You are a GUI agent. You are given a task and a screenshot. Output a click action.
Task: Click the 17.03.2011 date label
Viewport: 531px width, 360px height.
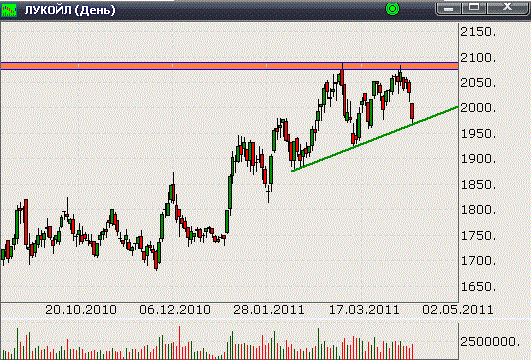[x=364, y=310]
